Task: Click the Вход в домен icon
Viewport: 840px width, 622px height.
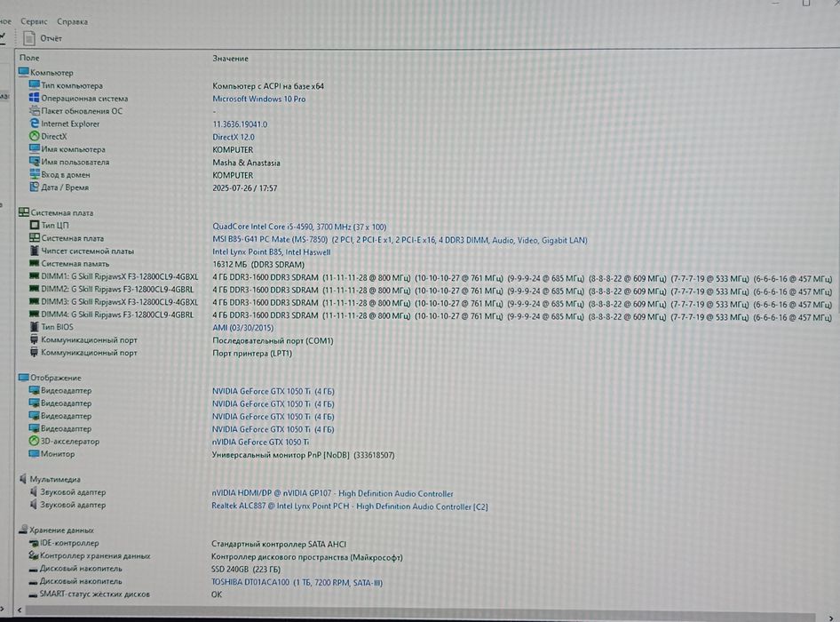Action: click(35, 174)
